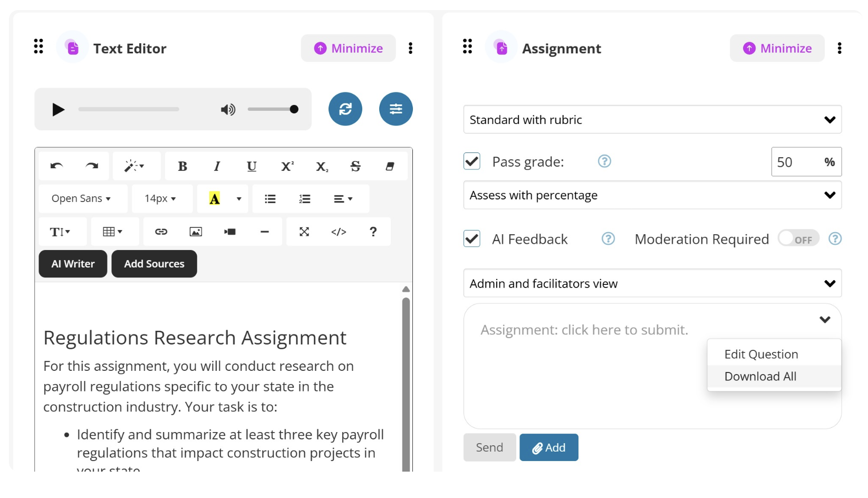868x498 pixels.
Task: Insert a link using the chain icon
Action: (x=161, y=232)
